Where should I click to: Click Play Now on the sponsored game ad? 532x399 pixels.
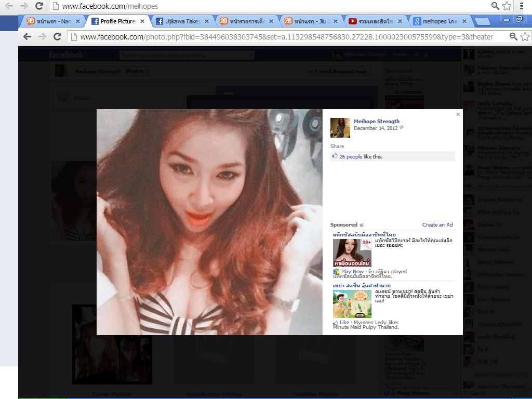352,272
